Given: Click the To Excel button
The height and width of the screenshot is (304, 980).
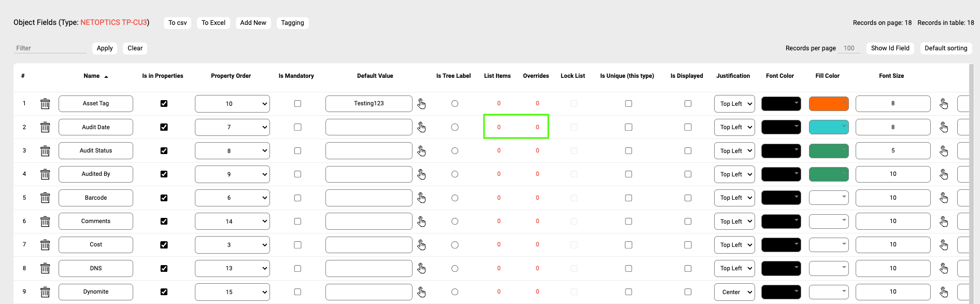Looking at the screenshot, I should click(x=213, y=23).
